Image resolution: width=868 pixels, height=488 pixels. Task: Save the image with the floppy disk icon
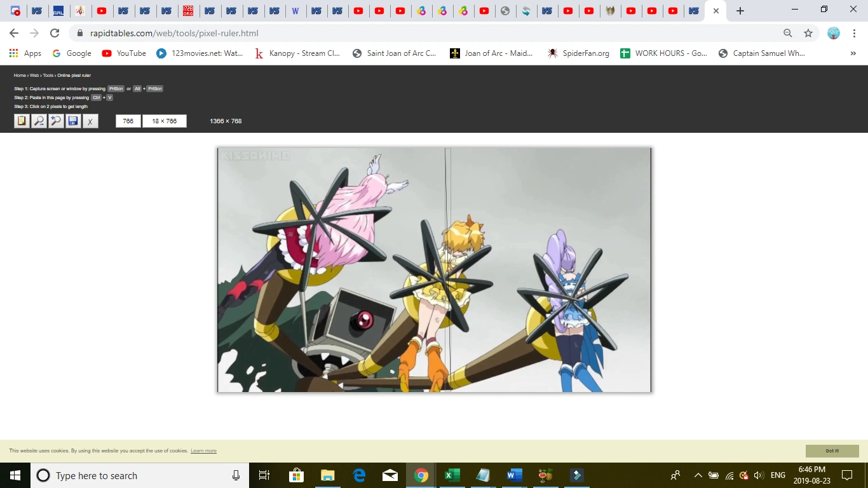73,121
